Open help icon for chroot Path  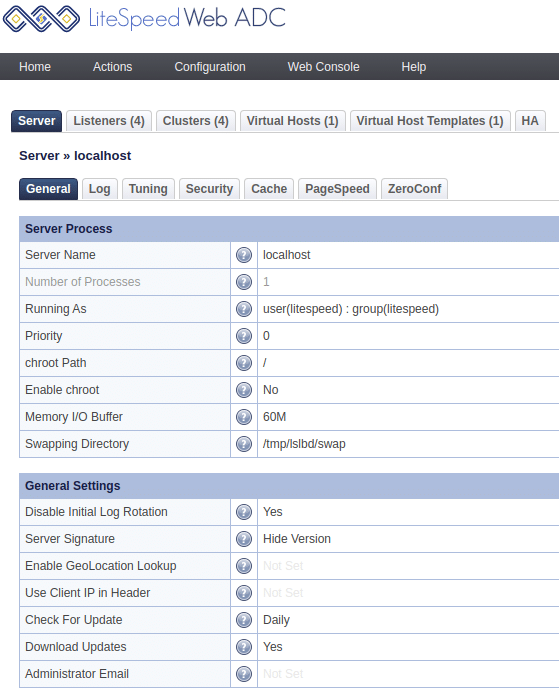coord(244,363)
